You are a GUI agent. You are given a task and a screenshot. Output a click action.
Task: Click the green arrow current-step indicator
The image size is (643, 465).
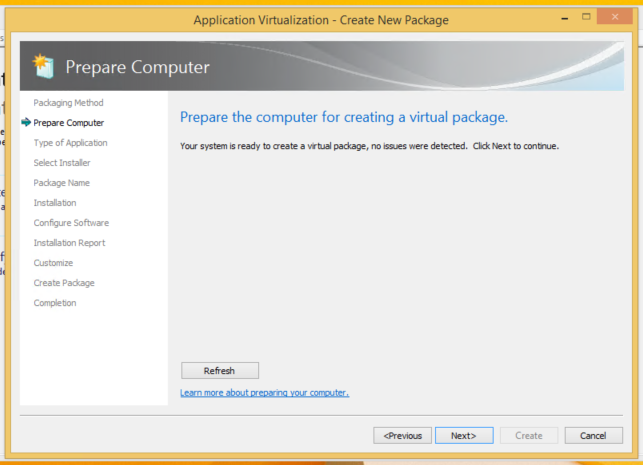click(x=25, y=123)
